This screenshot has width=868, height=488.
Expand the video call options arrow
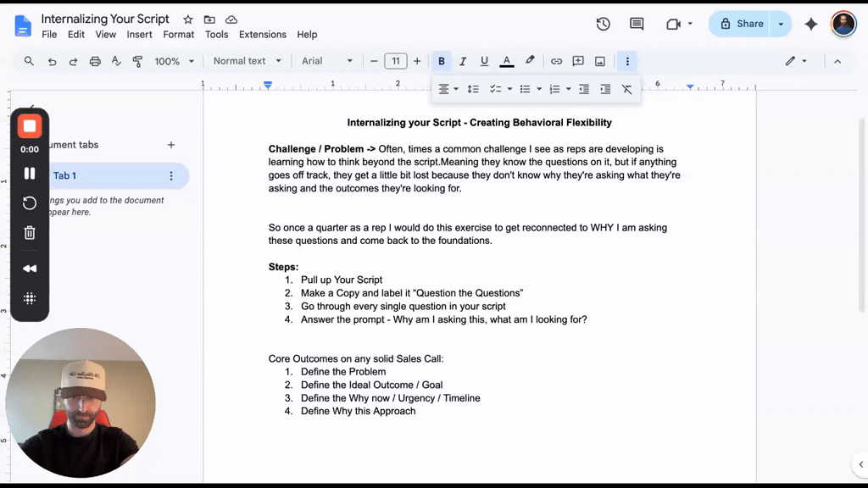(690, 24)
